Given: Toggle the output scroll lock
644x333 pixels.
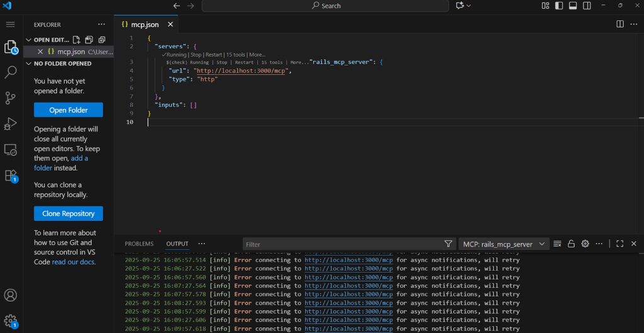Looking at the screenshot, I should pyautogui.click(x=571, y=244).
